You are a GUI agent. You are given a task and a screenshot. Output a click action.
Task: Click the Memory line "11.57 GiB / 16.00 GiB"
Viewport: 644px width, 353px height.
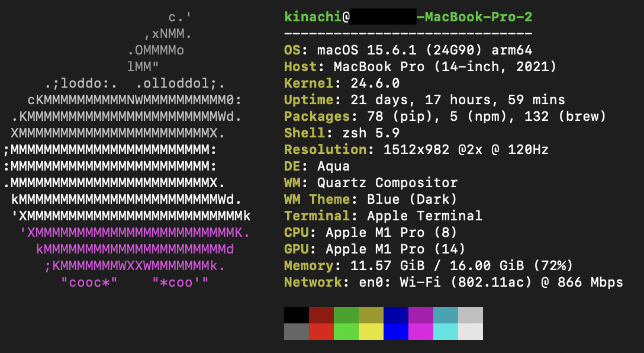pos(429,265)
